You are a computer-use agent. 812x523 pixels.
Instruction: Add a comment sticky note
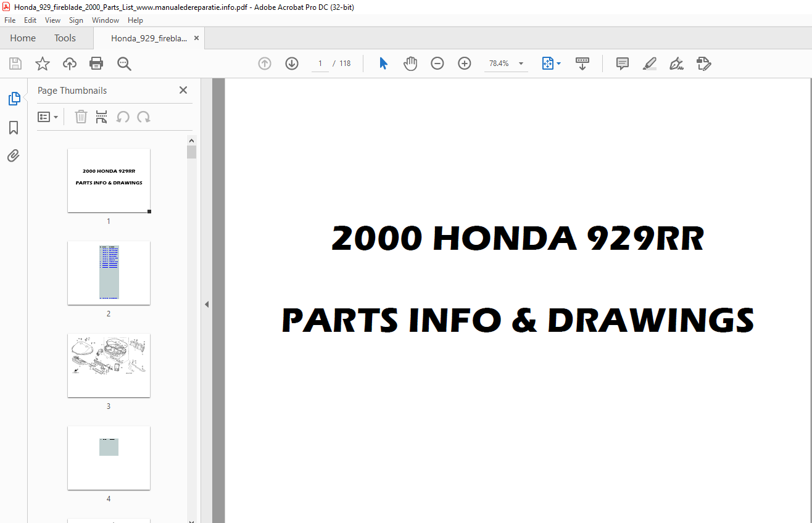(x=623, y=64)
